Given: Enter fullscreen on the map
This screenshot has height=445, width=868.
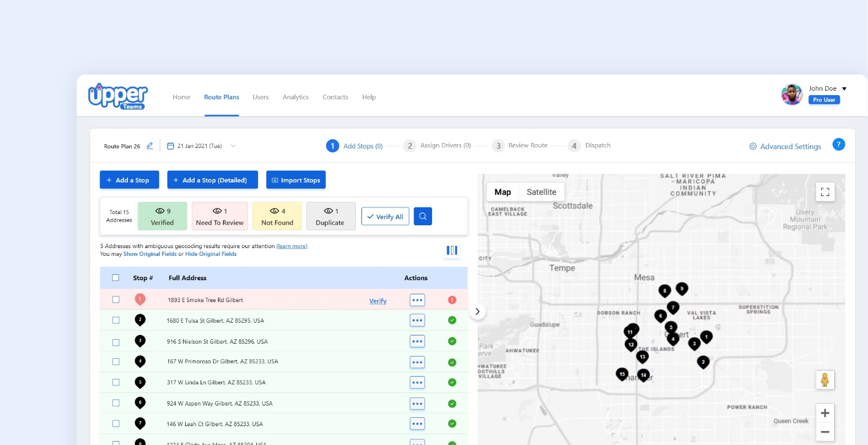Looking at the screenshot, I should 825,191.
